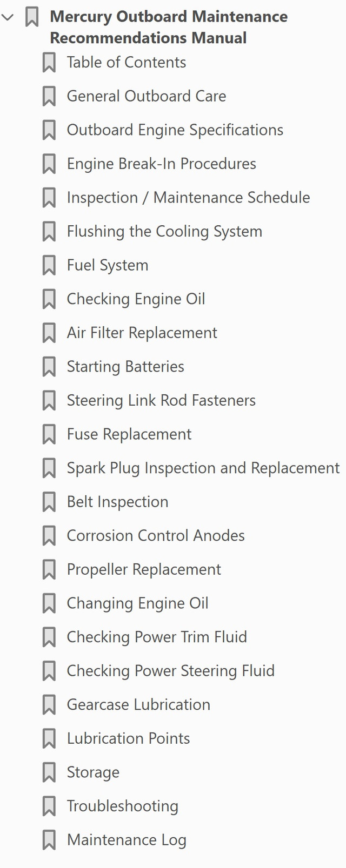
Task: Navigate to Air Filter Replacement
Action: (x=142, y=333)
